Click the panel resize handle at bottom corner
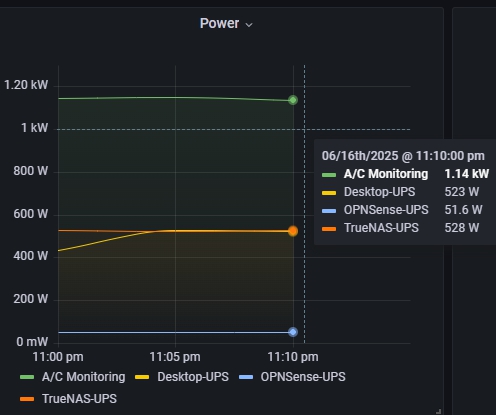 (x=439, y=411)
